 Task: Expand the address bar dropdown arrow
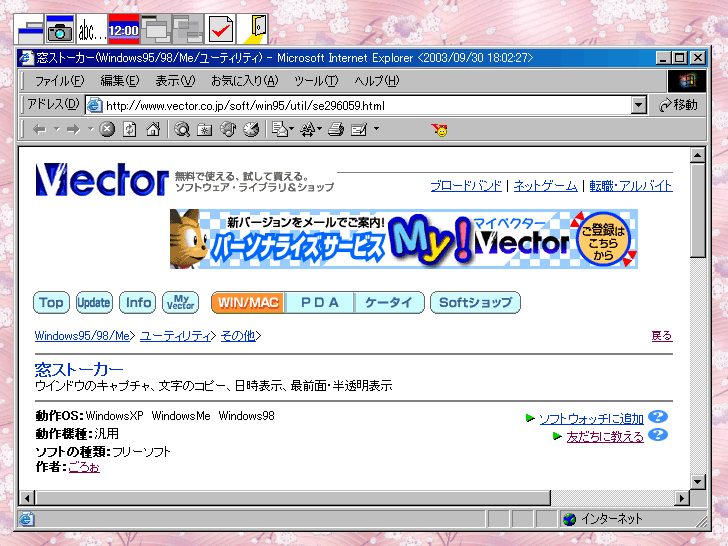pyautogui.click(x=639, y=105)
